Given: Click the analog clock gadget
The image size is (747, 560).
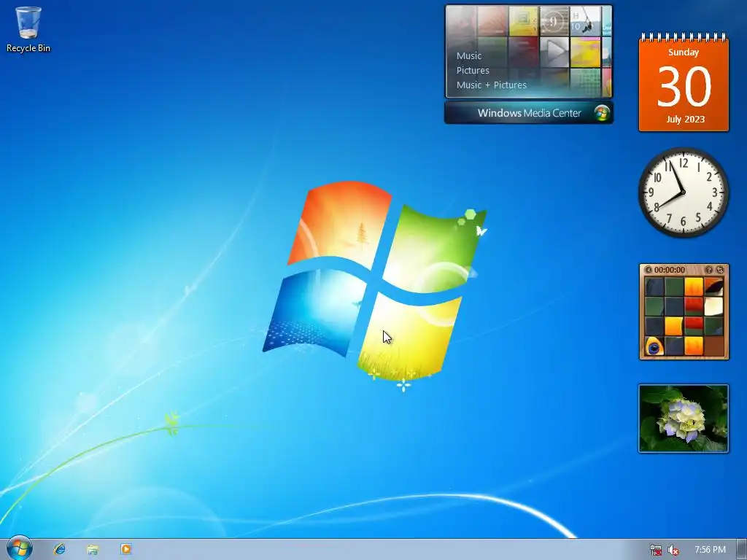Looking at the screenshot, I should pos(684,192).
